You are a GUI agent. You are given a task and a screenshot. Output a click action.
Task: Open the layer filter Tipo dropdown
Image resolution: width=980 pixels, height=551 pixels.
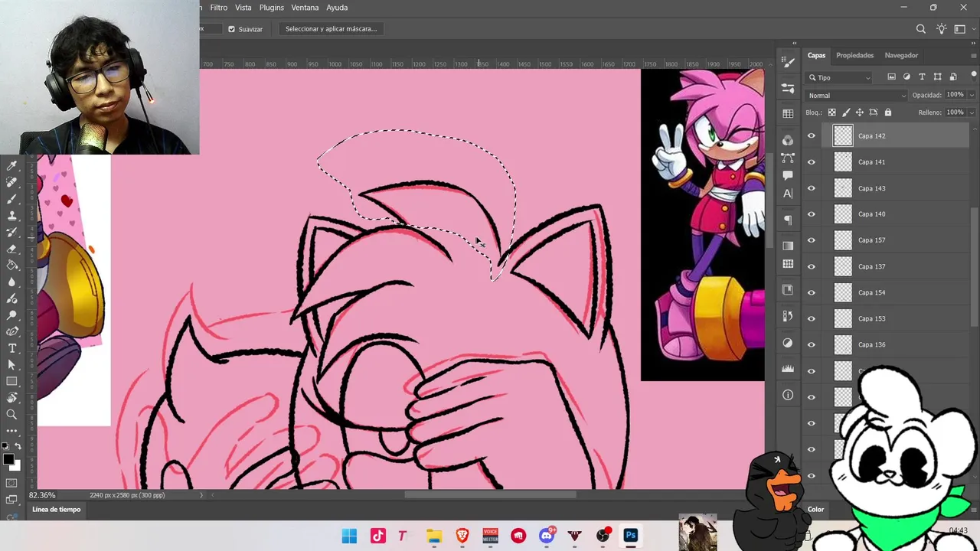coord(840,77)
